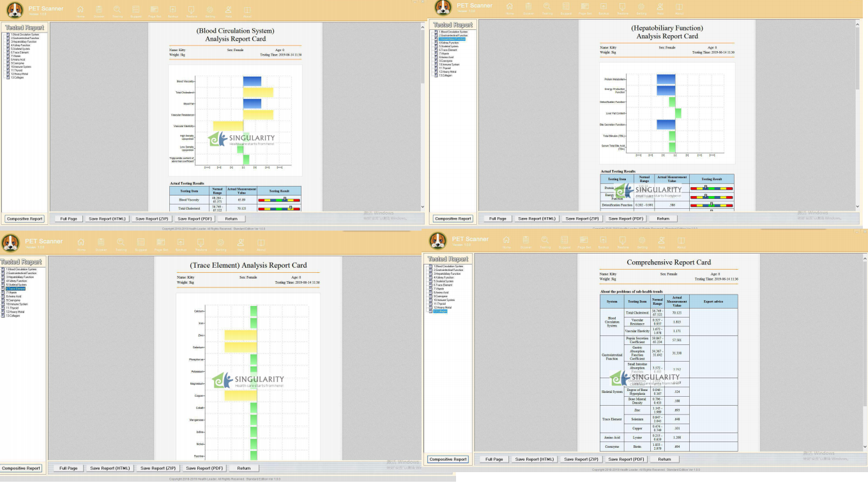Image resolution: width=868 pixels, height=483 pixels.
Task: Open Setting in Hepatobiliary Function window
Action: pyautogui.click(x=642, y=8)
